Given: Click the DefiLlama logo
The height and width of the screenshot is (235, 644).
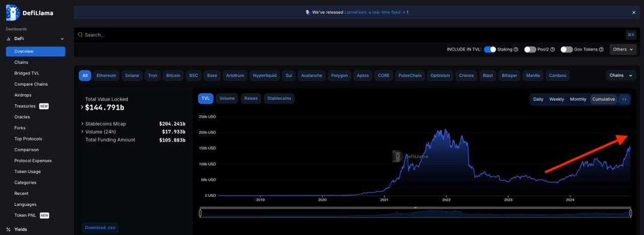Looking at the screenshot, I should (x=29, y=13).
